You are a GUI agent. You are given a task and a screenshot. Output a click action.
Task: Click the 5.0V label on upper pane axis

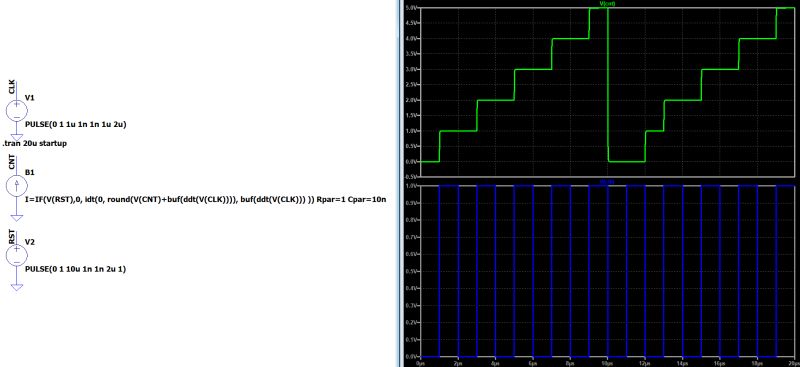coord(411,8)
